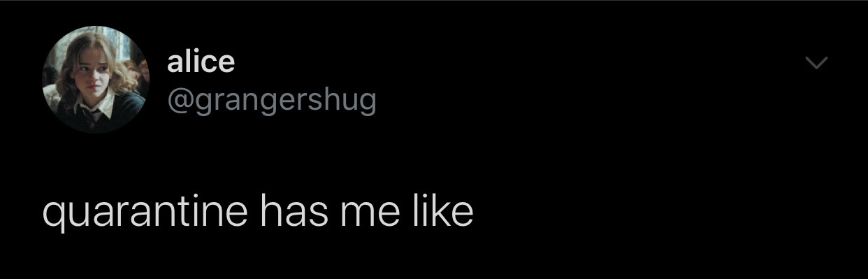Select the avatar photo left of @grangershug
The width and height of the screenshot is (868, 279).
[x=94, y=80]
